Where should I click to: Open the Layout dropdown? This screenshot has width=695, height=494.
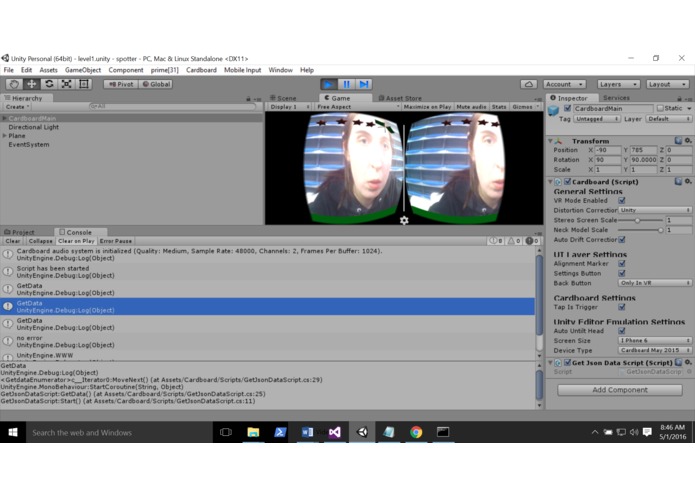(x=667, y=84)
